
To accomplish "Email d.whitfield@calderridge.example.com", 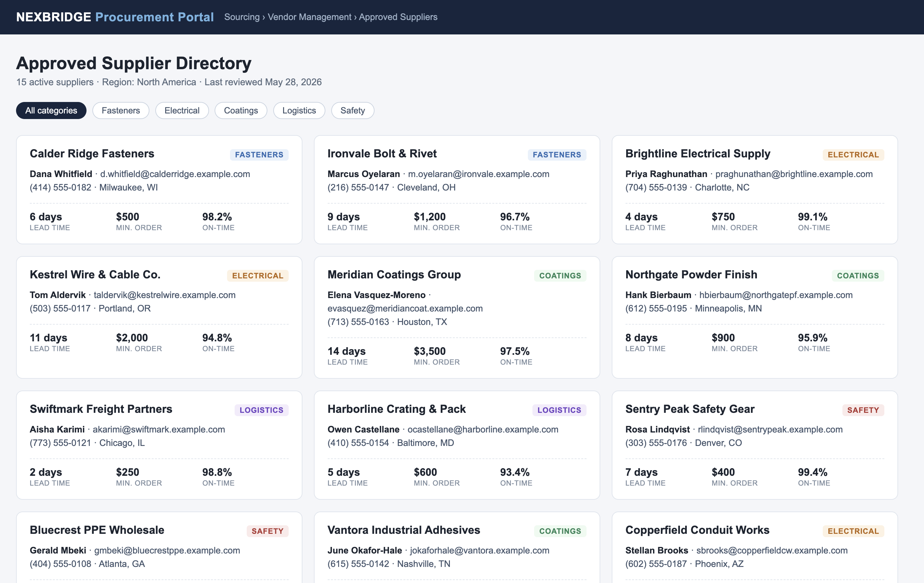I will click(175, 174).
